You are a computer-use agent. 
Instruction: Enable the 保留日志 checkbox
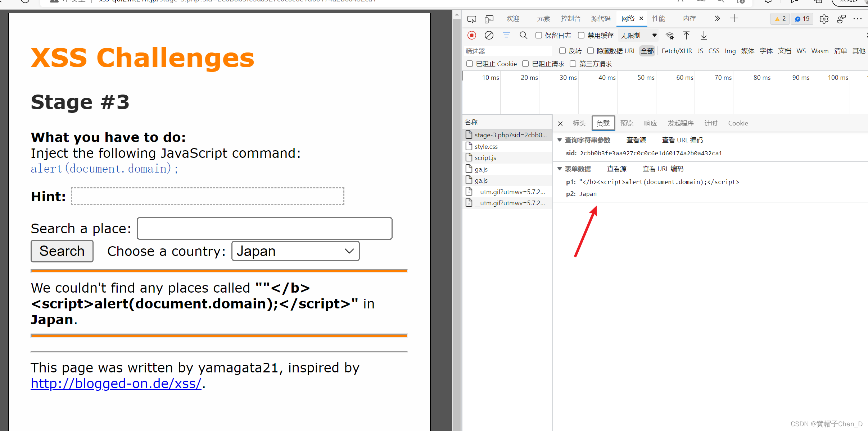539,35
